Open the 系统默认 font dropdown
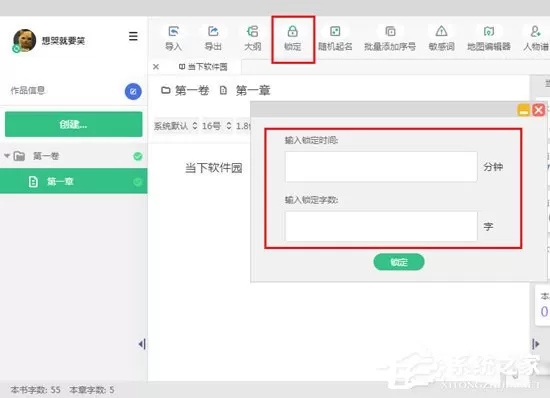The image size is (550, 398). (x=176, y=126)
